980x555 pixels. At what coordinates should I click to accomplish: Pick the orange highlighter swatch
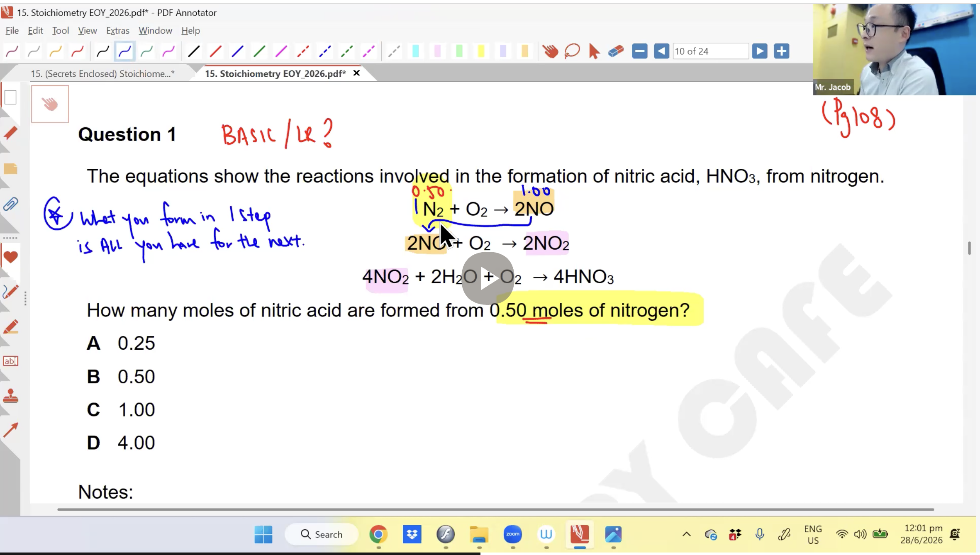[x=525, y=51]
